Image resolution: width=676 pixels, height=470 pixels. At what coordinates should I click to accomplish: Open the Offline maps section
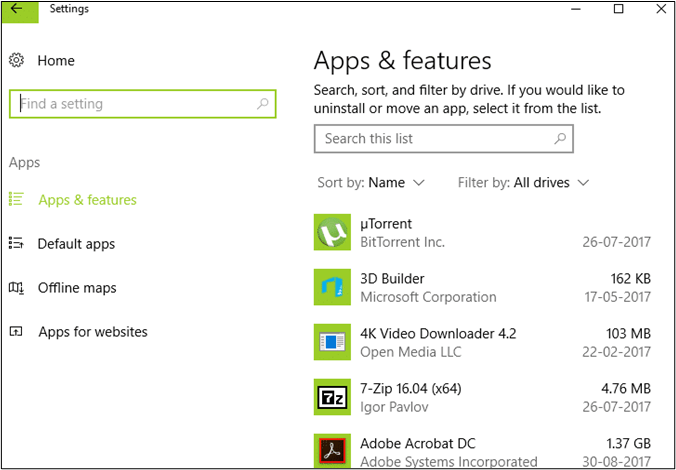77,288
